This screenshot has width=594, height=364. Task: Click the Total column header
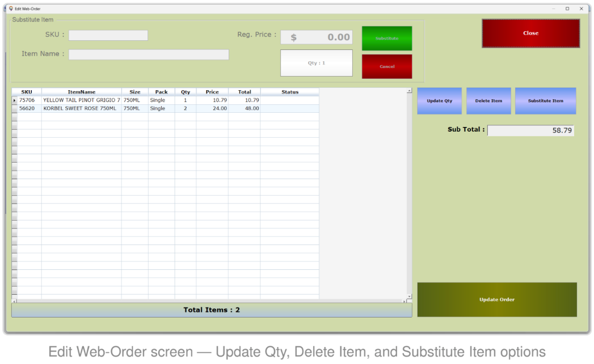click(x=245, y=92)
